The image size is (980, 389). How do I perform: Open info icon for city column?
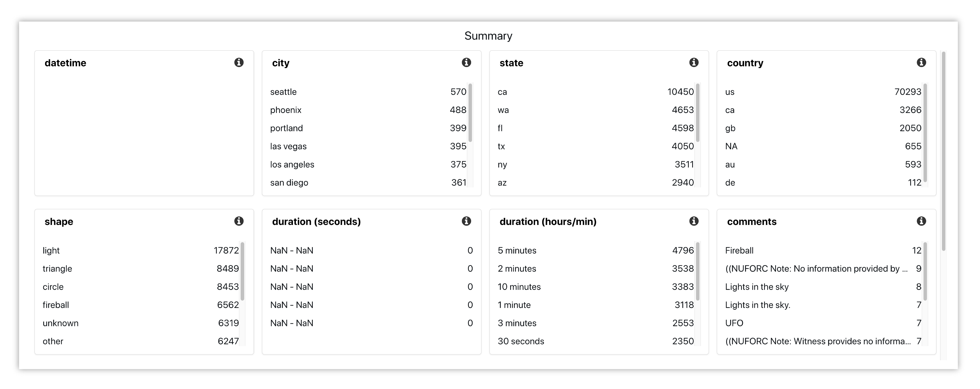click(x=466, y=62)
